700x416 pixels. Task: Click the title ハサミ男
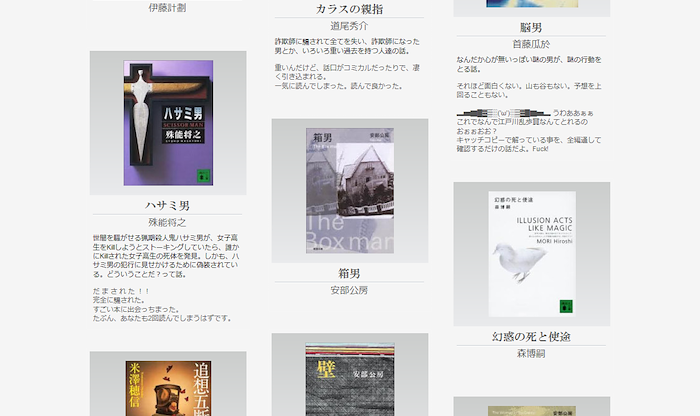tap(167, 206)
